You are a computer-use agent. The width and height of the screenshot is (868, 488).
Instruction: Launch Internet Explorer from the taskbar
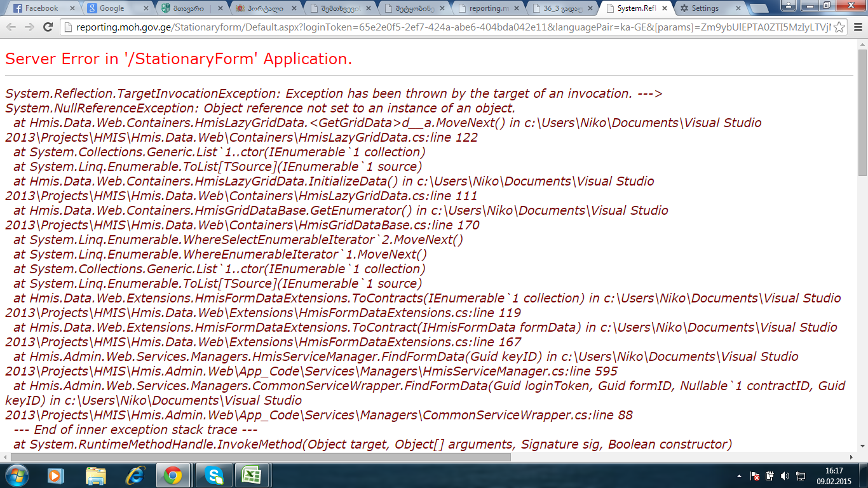coord(135,475)
